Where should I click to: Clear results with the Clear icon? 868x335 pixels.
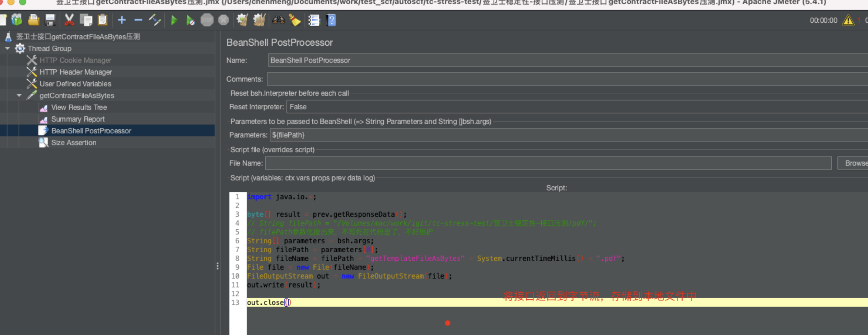(x=242, y=20)
